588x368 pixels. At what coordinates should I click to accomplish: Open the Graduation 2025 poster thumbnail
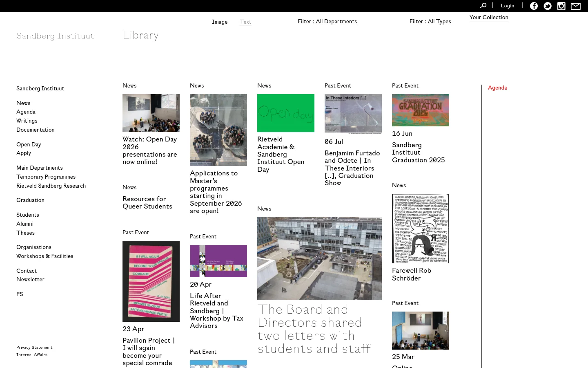pyautogui.click(x=421, y=110)
